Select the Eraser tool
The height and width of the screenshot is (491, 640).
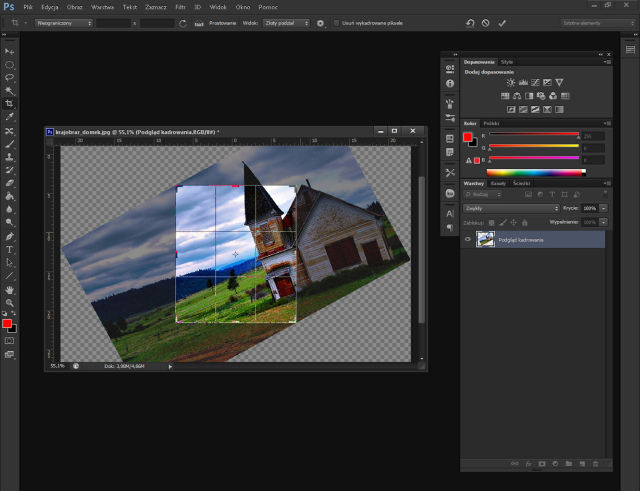click(9, 183)
